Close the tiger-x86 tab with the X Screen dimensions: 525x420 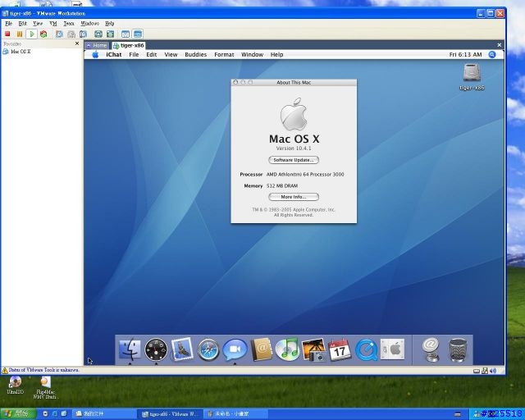500,45
